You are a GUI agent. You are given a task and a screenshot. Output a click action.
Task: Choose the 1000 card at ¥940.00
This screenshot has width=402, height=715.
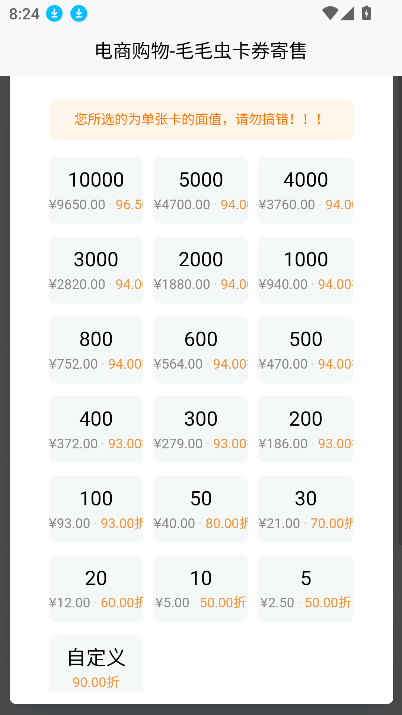tap(305, 270)
